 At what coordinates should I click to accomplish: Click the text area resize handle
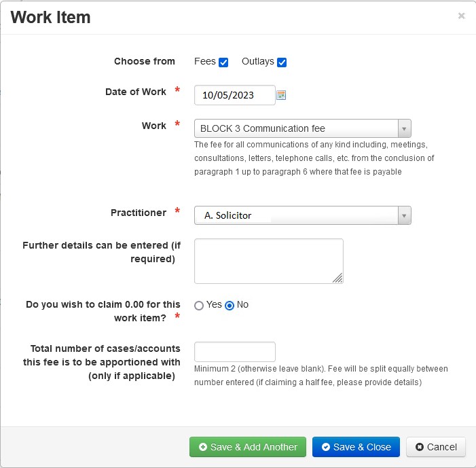tap(337, 278)
